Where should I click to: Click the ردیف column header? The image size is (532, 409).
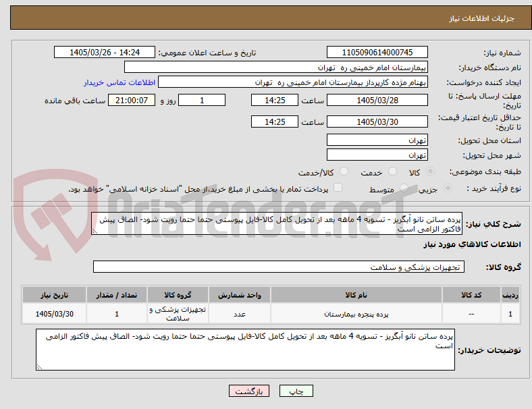coord(510,295)
